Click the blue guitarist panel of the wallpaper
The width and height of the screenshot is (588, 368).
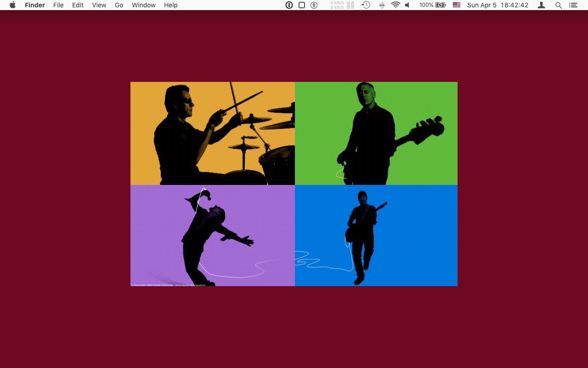coord(376,236)
